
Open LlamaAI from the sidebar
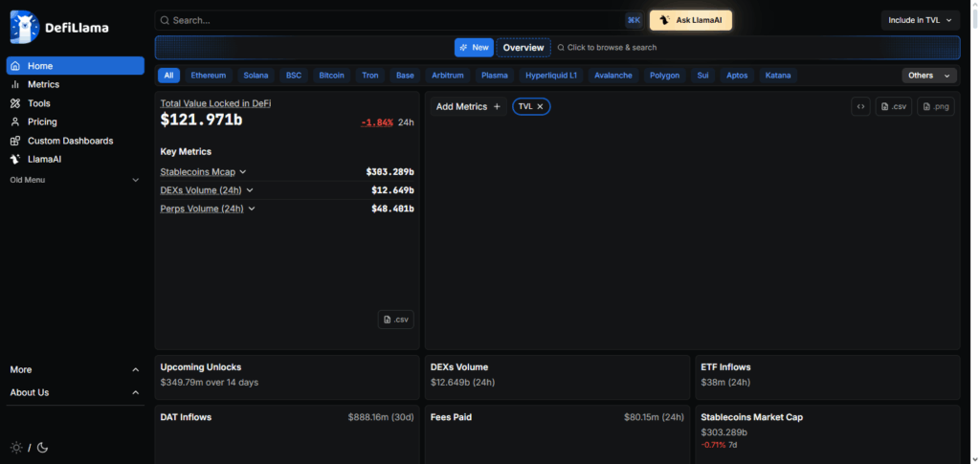[44, 159]
